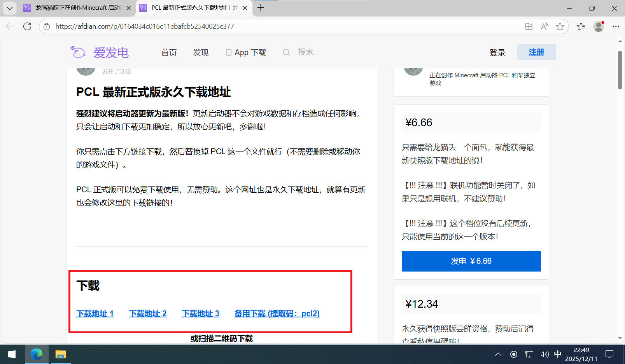625x364 pixels.
Task: Refresh the page with the reload icon
Action: [27, 26]
